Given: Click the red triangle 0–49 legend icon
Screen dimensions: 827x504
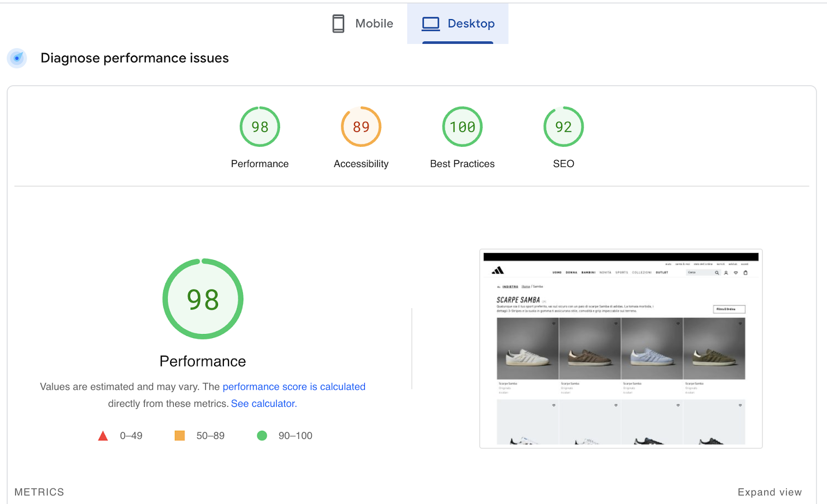Looking at the screenshot, I should click(103, 436).
